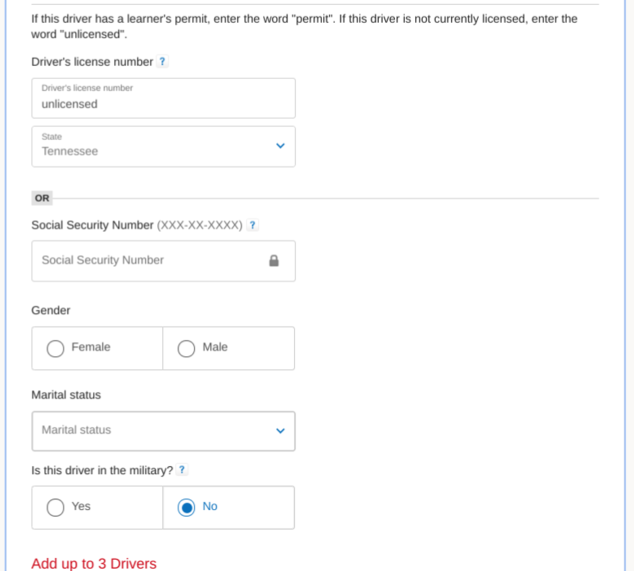Open the State dropdown showing Tennessee
The height and width of the screenshot is (571, 634).
click(x=163, y=146)
